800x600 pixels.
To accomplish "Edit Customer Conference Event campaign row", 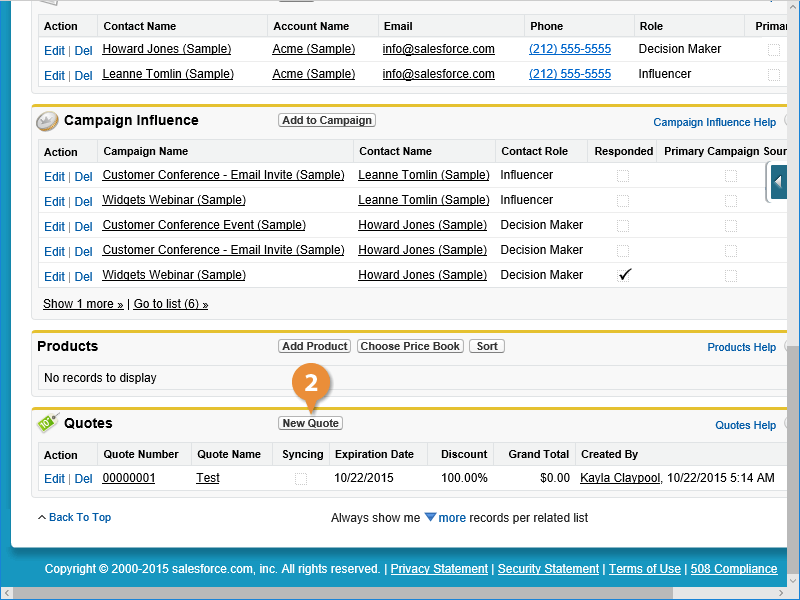I will (x=54, y=227).
